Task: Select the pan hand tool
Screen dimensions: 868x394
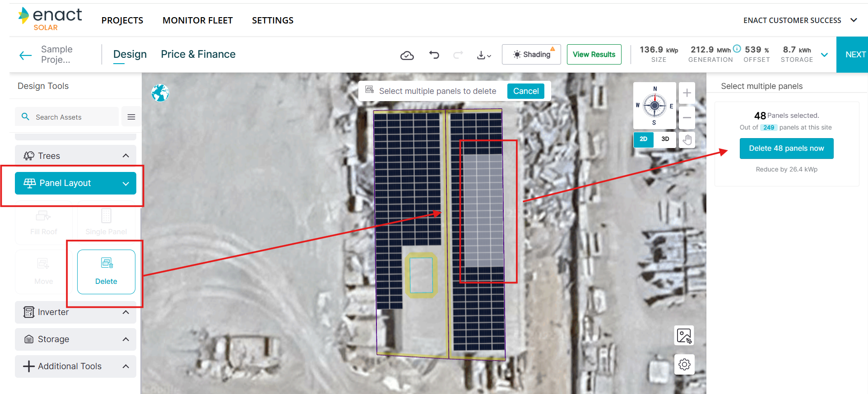Action: (x=687, y=139)
